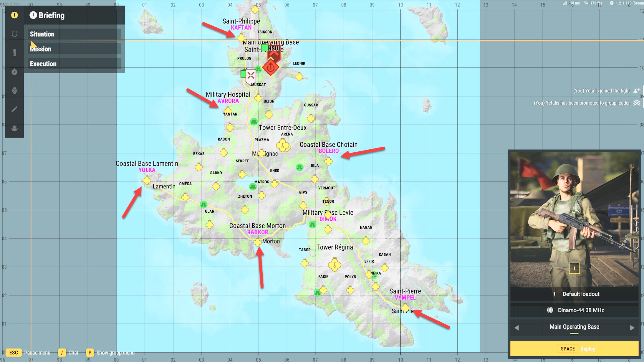Viewport: 644px width, 362px height.
Task: Select the Morton spawn marker on the map
Action: pyautogui.click(x=257, y=243)
